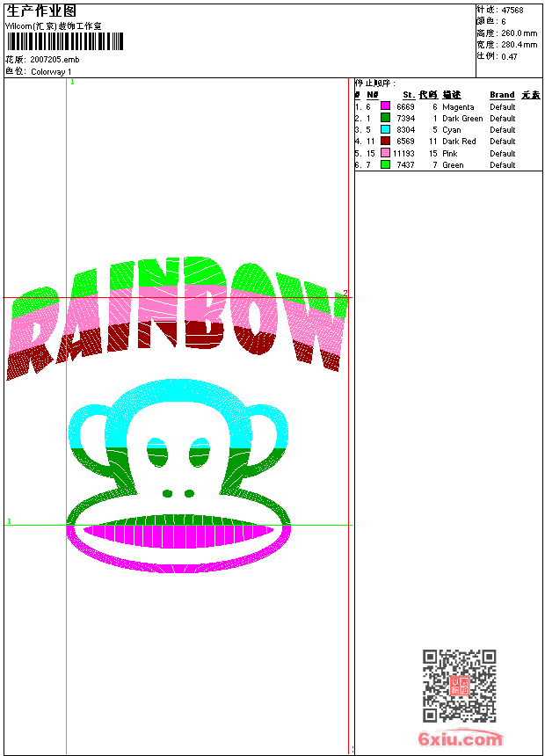Click the magenta mouth of the monkey
Viewport: 545px width, 756px height.
pyautogui.click(x=178, y=536)
